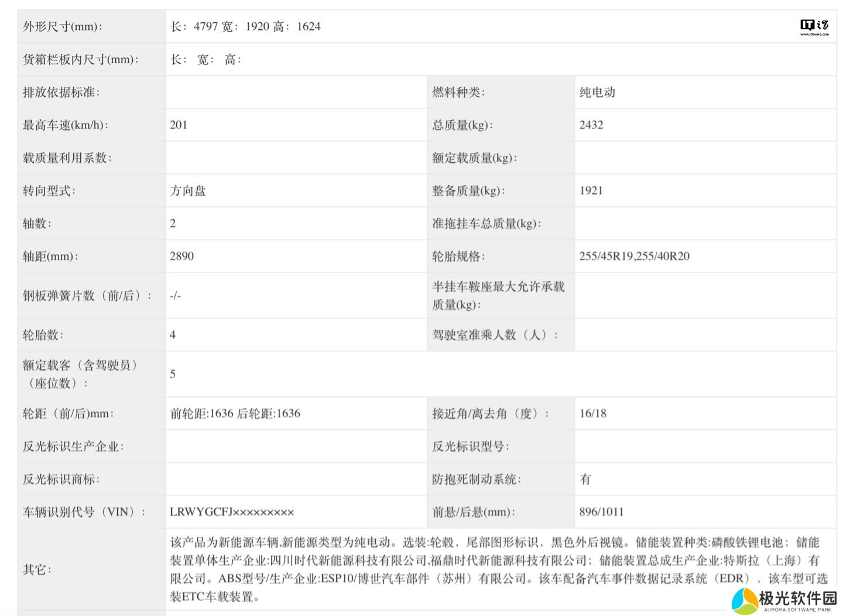843x616 pixels.
Task: Click the empty 额定载质量 value cell
Action: 705,158
